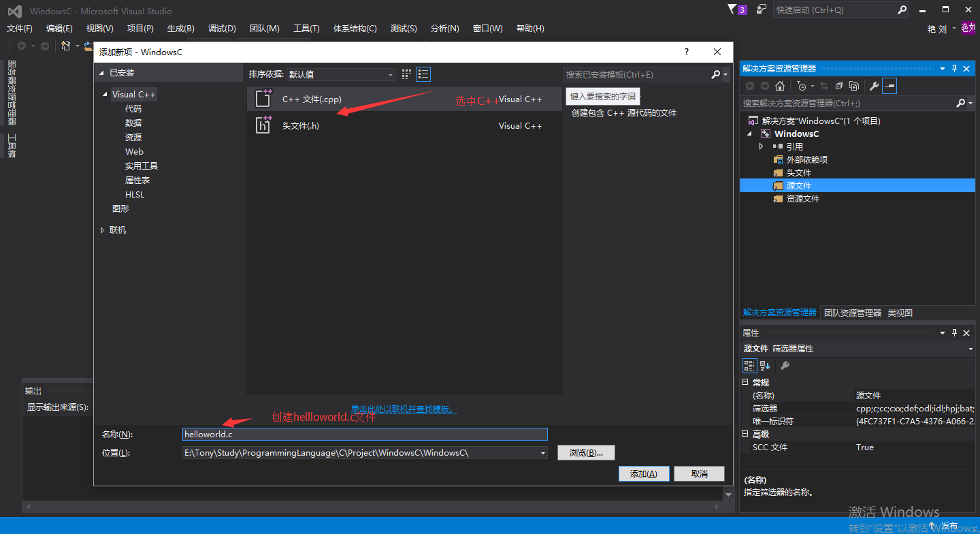Sort properties alphabetically icon
980x534 pixels.
(765, 366)
